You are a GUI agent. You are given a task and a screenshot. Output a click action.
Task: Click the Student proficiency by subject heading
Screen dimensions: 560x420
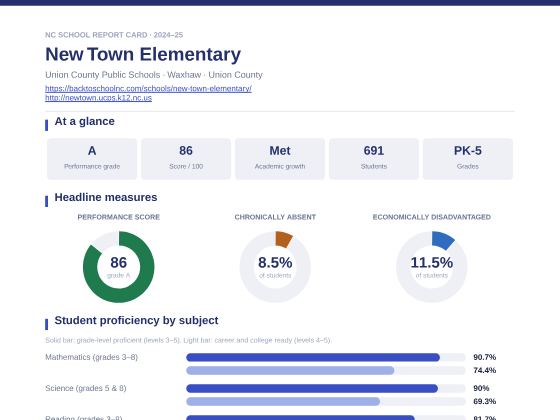click(136, 320)
